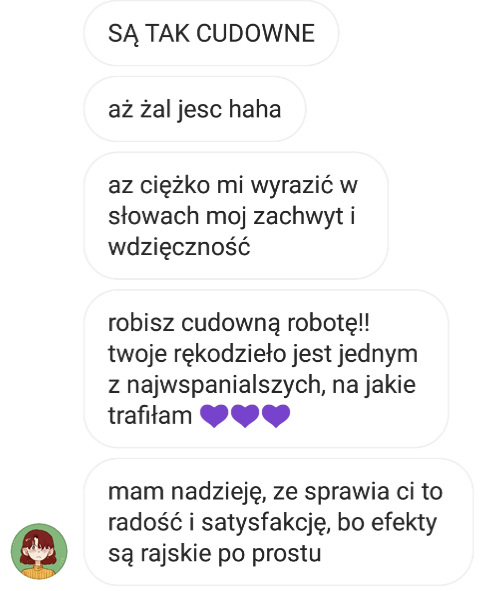The width and height of the screenshot is (488, 591).
Task: Open the red-haired girl profile avatar
Action: click(39, 551)
